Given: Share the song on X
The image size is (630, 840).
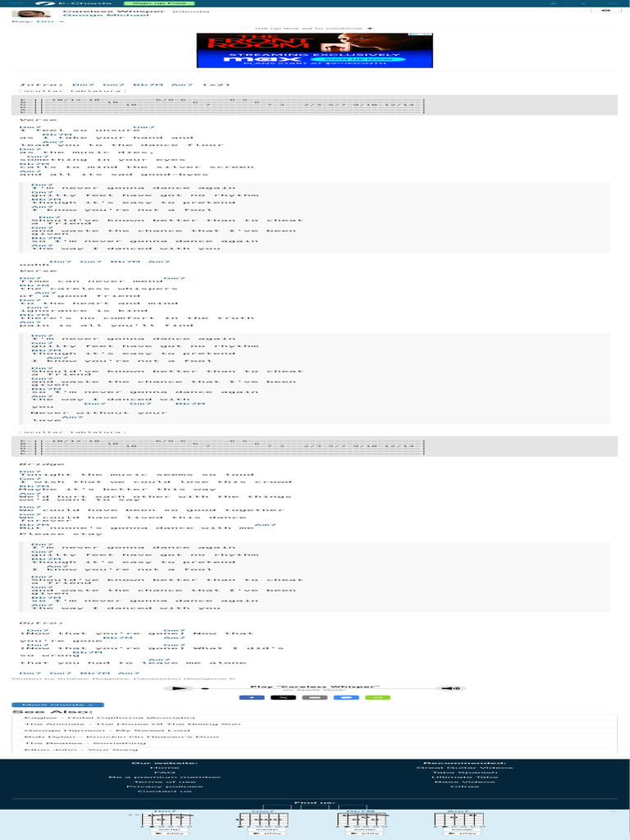Looking at the screenshot, I should [283, 697].
